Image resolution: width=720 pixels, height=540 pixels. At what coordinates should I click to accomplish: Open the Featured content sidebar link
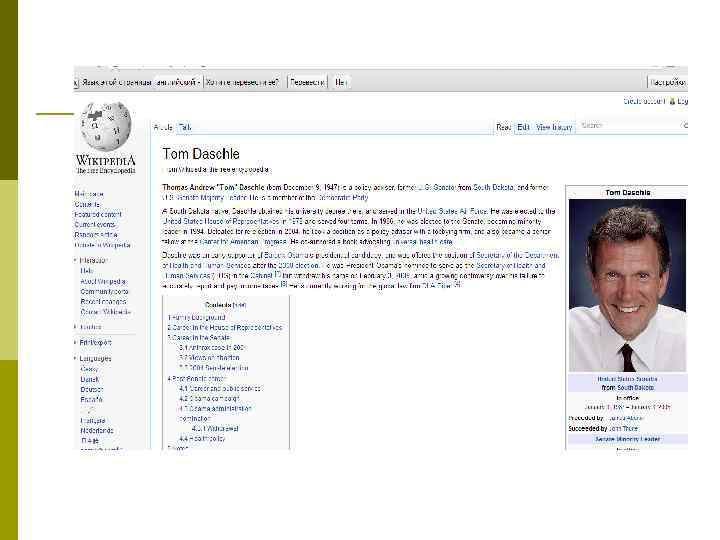98,214
